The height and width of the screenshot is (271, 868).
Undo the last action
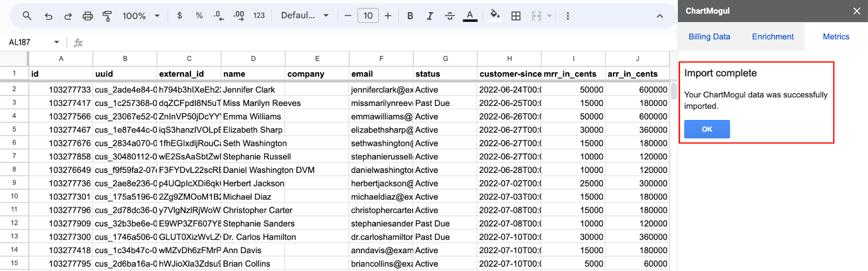tap(48, 16)
